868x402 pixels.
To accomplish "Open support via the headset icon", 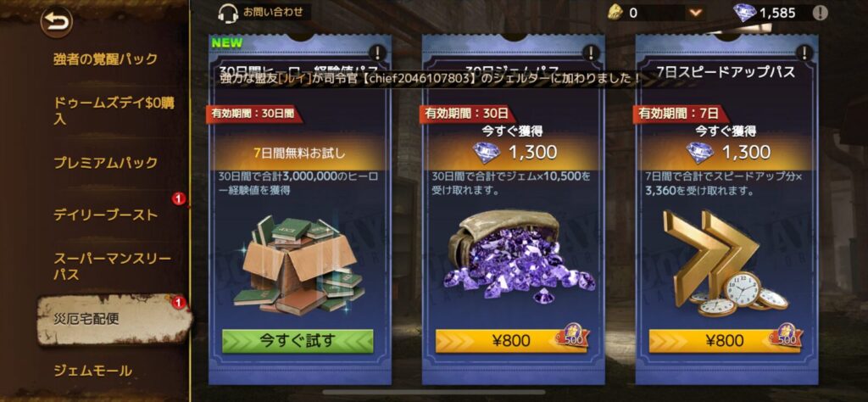I will click(227, 13).
